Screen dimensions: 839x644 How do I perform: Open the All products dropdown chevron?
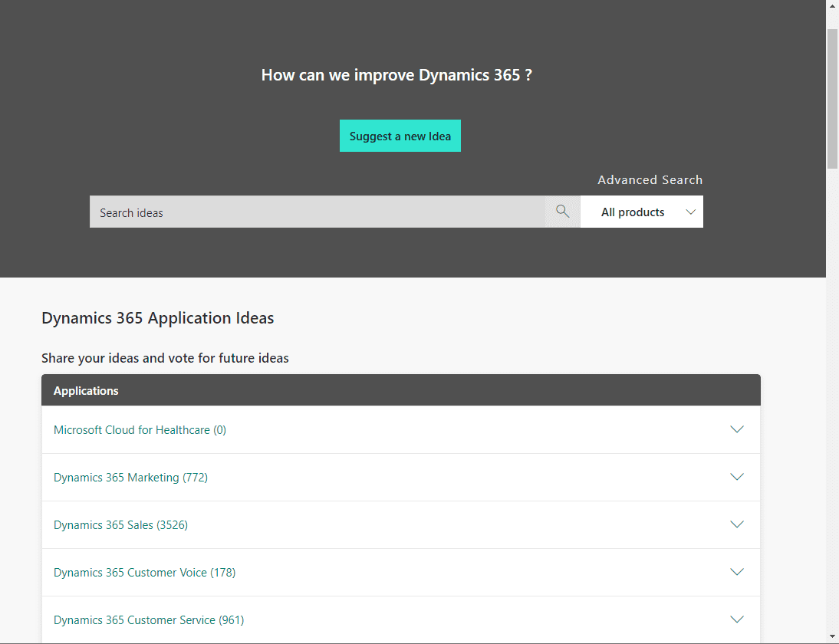[689, 212]
